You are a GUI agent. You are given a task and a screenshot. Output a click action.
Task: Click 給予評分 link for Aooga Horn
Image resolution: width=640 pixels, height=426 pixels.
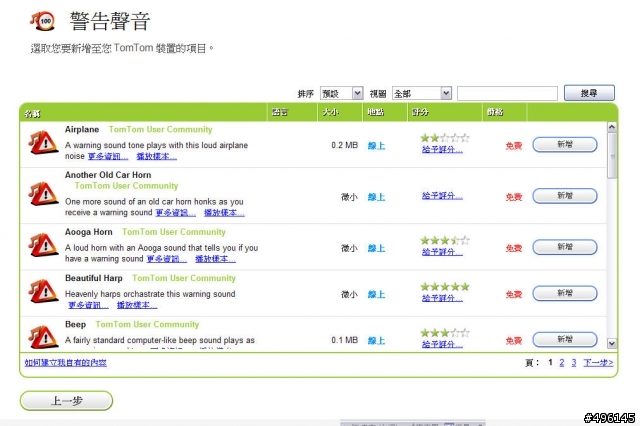click(442, 252)
